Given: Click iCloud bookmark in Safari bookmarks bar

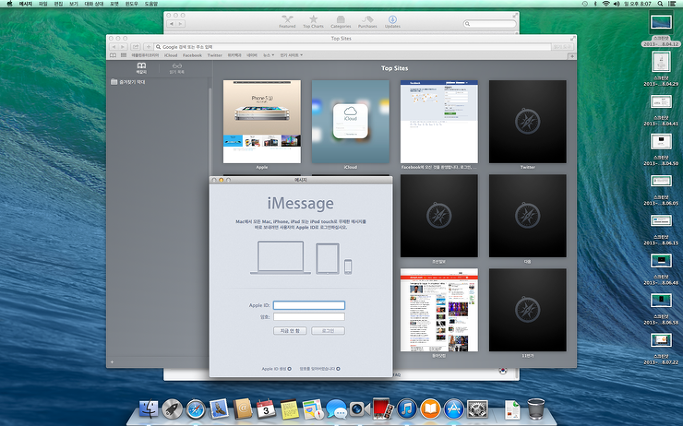Looking at the screenshot, I should point(171,55).
